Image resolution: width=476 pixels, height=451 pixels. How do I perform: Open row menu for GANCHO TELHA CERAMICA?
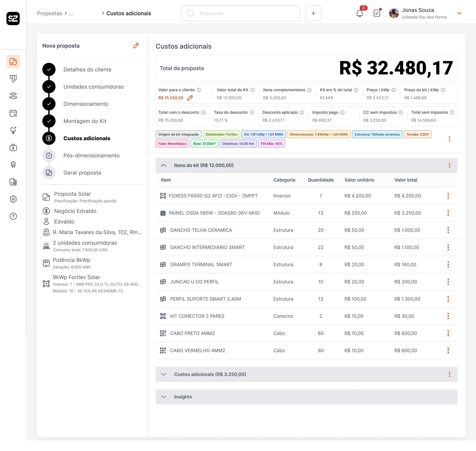click(448, 230)
